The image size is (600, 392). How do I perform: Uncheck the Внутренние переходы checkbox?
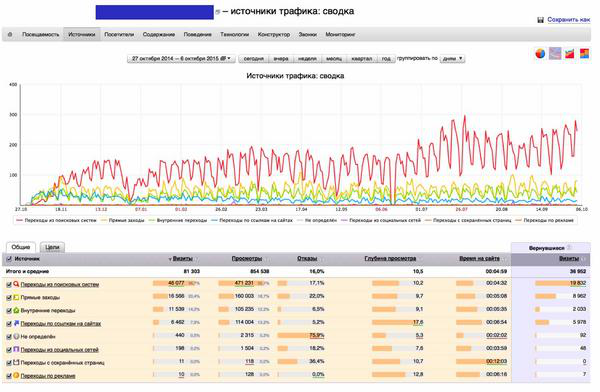(x=9, y=311)
